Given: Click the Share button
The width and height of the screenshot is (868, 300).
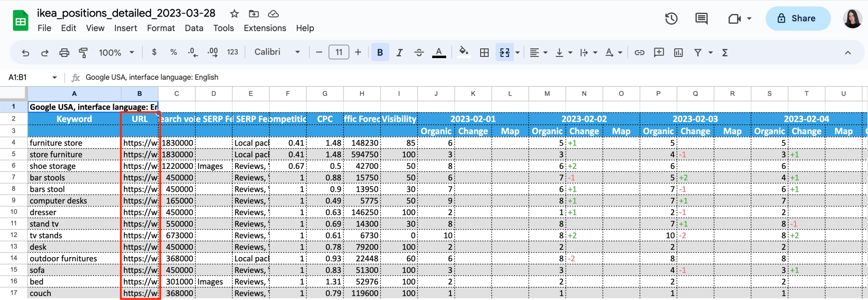Looking at the screenshot, I should point(798,19).
